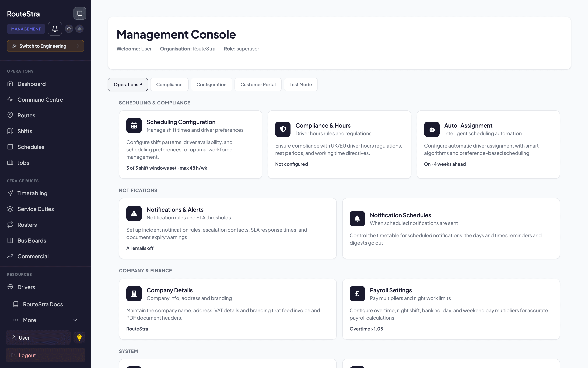Switch to the Compliance tab
Screen dimensions: 588x368
pos(169,84)
